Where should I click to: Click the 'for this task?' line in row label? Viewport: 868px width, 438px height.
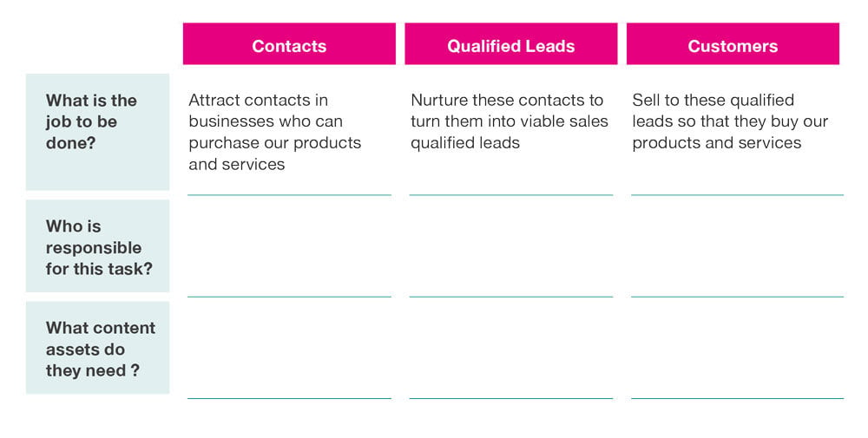99,269
